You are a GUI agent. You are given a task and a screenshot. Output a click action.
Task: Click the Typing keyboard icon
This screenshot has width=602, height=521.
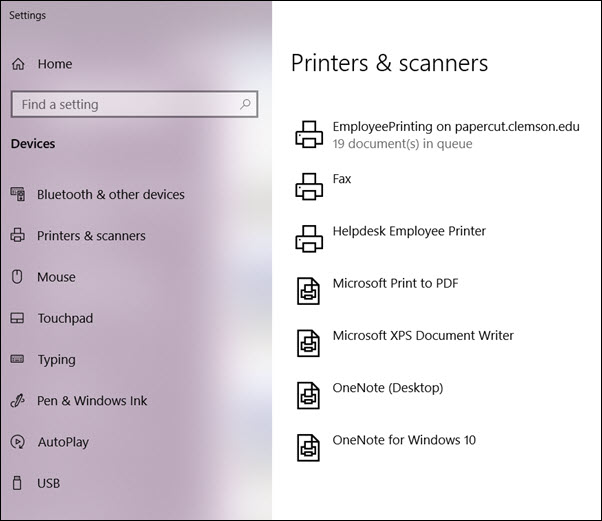[x=17, y=359]
